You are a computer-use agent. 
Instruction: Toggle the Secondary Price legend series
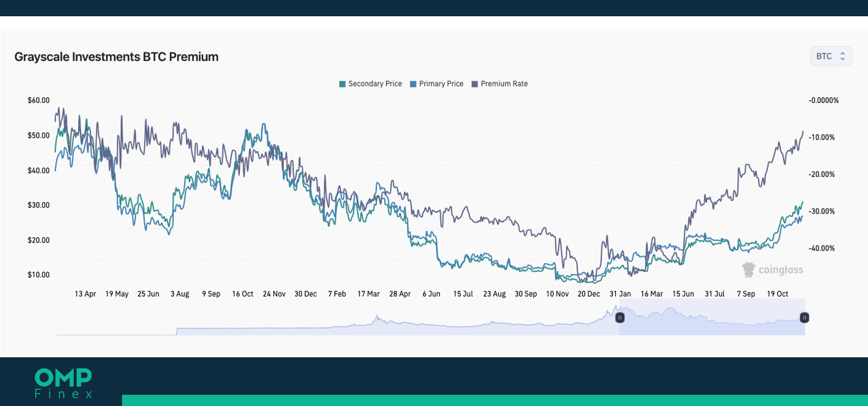tap(370, 84)
